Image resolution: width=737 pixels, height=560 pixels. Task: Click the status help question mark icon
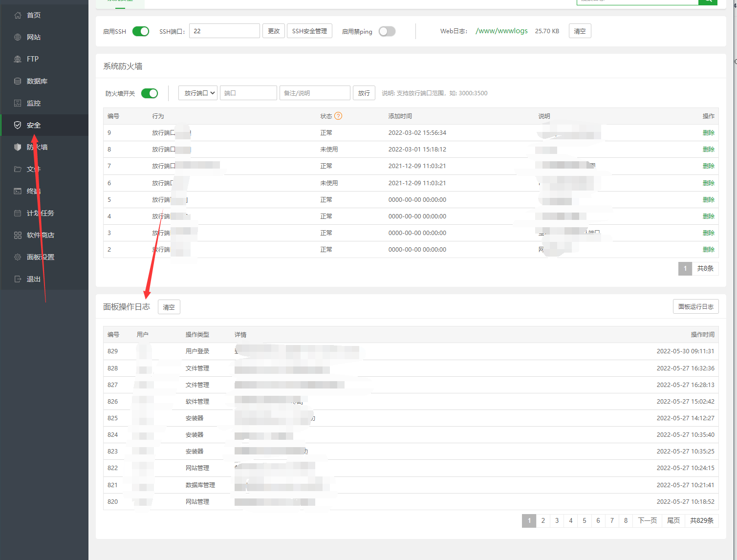338,116
